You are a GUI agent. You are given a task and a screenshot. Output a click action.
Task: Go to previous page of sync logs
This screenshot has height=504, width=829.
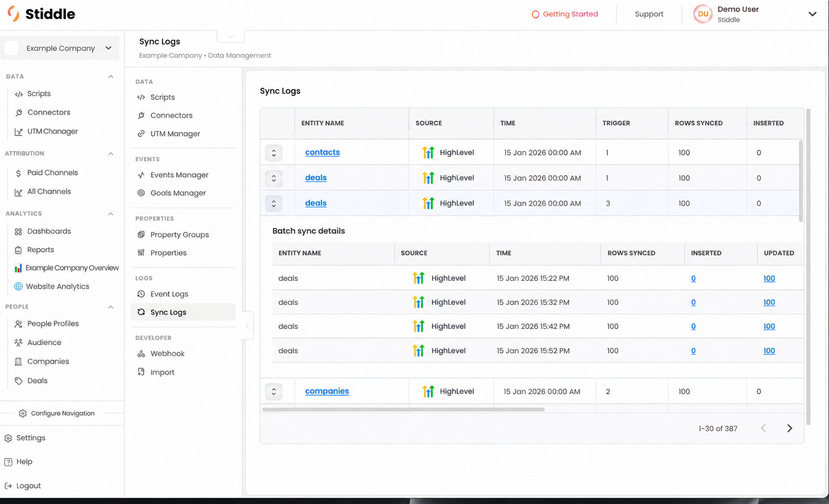click(x=764, y=429)
